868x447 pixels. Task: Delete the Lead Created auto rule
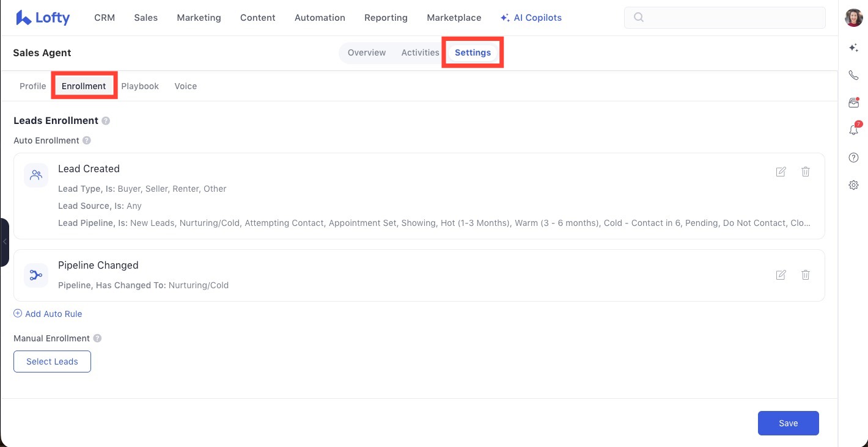(805, 172)
